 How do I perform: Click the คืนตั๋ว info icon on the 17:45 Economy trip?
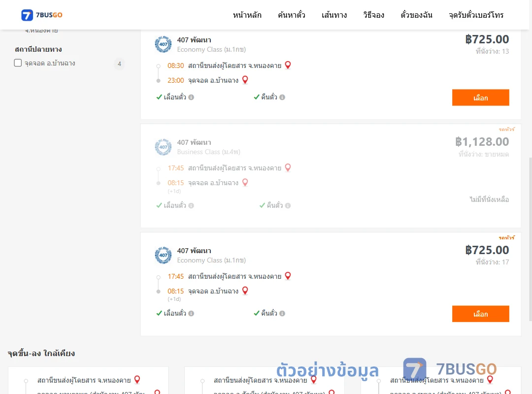(282, 314)
